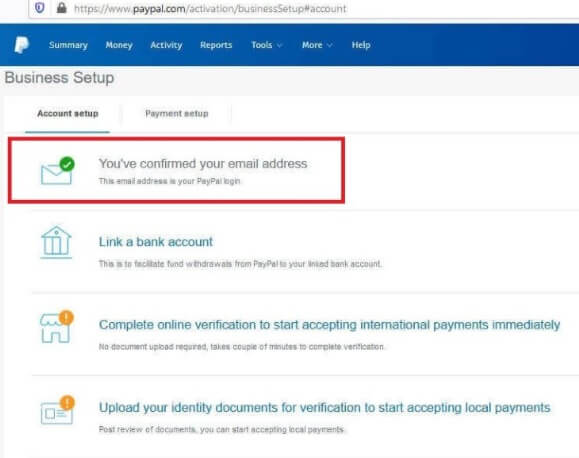The width and height of the screenshot is (579, 458).
Task: Select the Account setup tab
Action: click(x=68, y=113)
